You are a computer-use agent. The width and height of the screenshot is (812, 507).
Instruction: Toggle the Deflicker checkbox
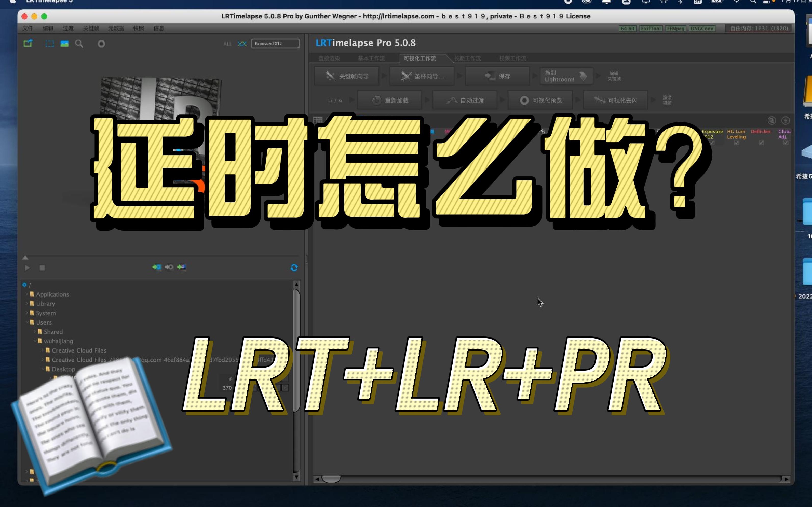[x=761, y=143]
